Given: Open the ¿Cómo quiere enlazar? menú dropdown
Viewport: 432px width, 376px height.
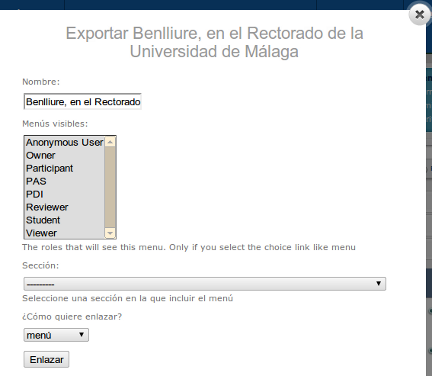Looking at the screenshot, I should click(x=56, y=335).
